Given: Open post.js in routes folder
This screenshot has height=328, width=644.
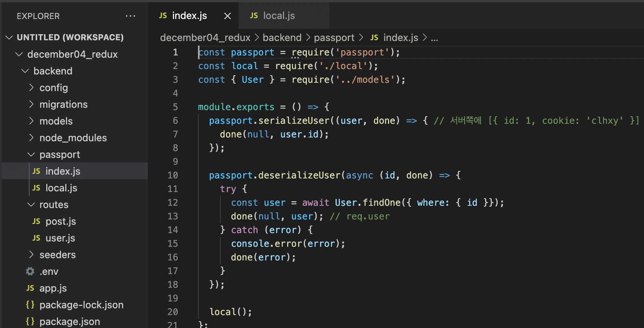Looking at the screenshot, I should point(61,221).
